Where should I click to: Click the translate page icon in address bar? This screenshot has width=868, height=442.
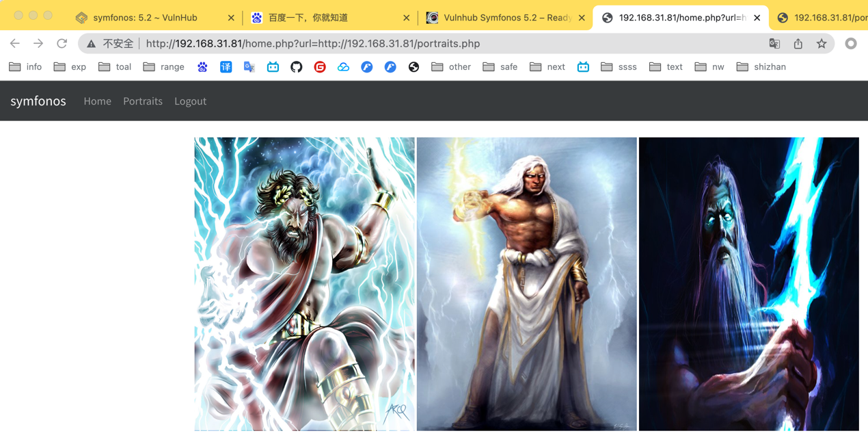click(x=774, y=44)
